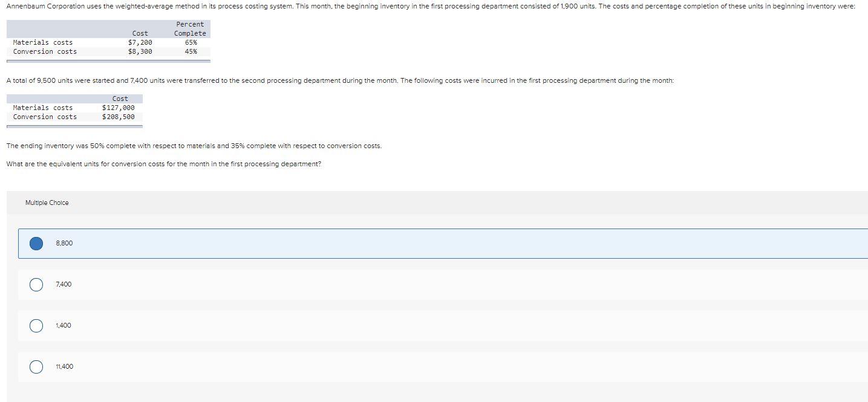The image size is (868, 402).
Task: Click the $208,500 conversion cost value
Action: (x=119, y=117)
